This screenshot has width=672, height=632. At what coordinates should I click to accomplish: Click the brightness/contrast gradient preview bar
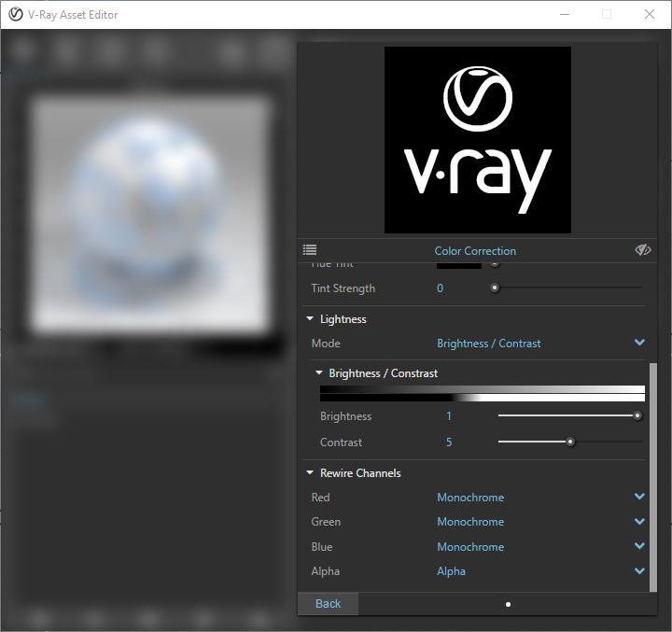coord(483,393)
